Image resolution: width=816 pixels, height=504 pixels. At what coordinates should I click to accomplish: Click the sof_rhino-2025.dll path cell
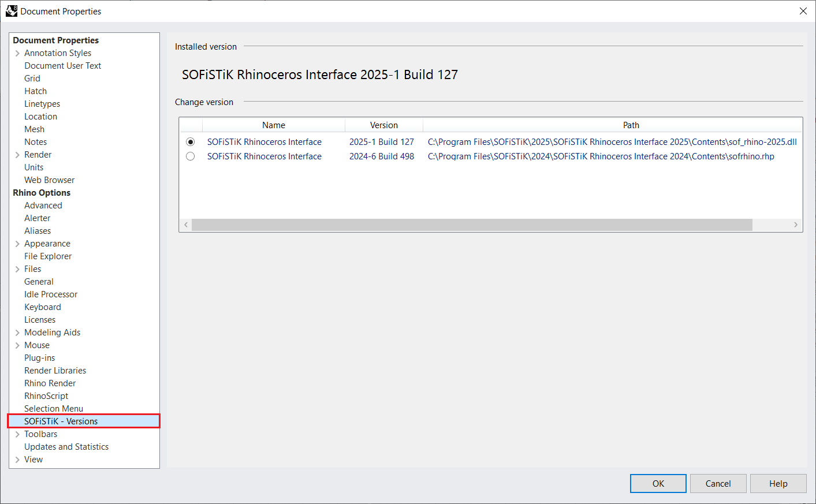coord(612,142)
